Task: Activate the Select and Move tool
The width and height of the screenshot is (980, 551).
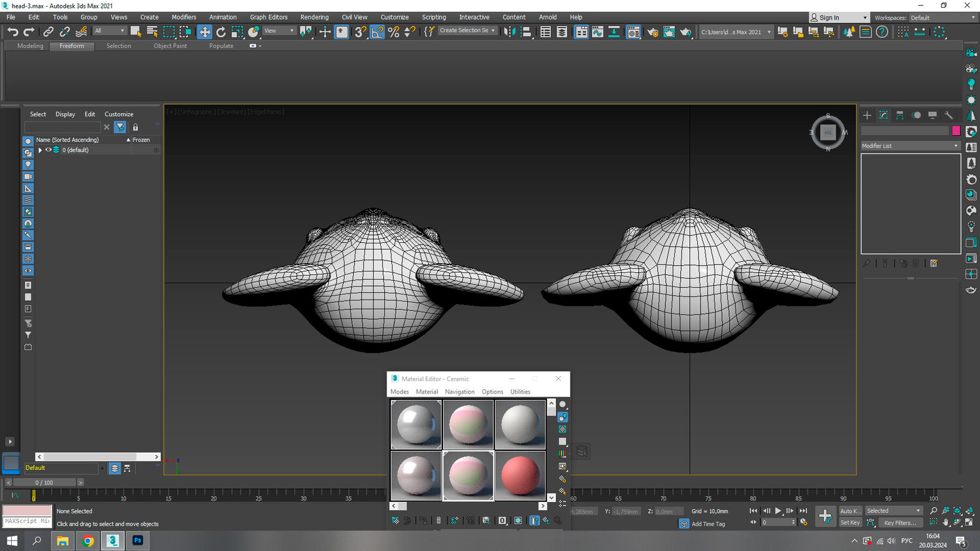Action: [204, 31]
